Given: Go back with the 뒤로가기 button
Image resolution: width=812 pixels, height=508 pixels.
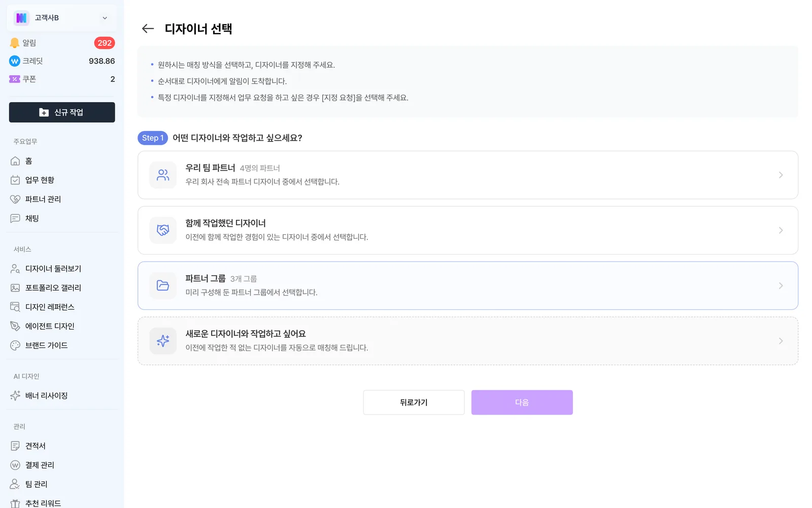Looking at the screenshot, I should (x=414, y=402).
